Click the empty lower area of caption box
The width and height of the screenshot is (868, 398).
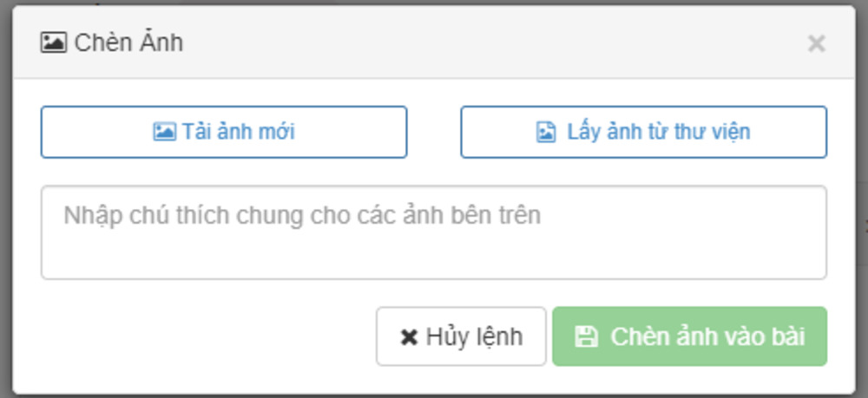click(433, 258)
